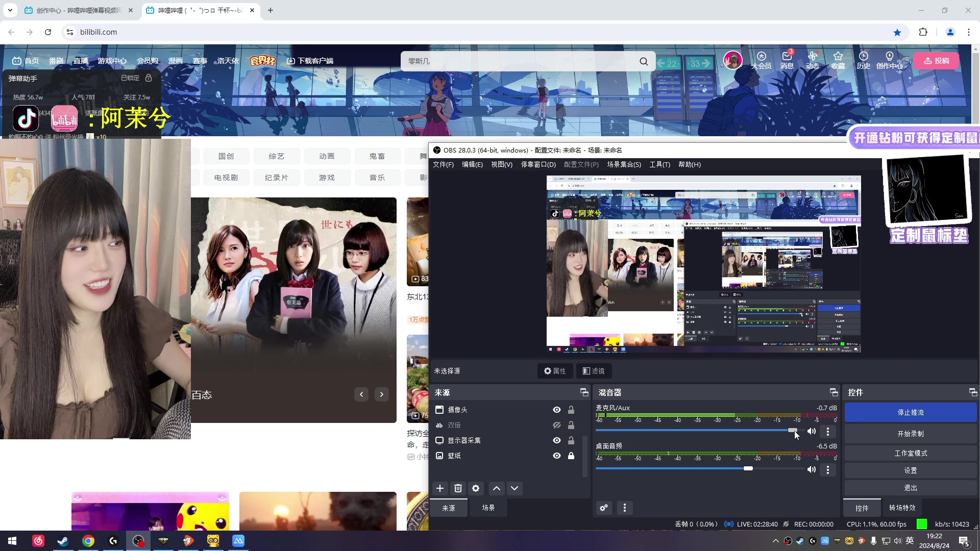Mute the 桌面音频 speaker icon
This screenshot has height=551, width=980.
(812, 469)
